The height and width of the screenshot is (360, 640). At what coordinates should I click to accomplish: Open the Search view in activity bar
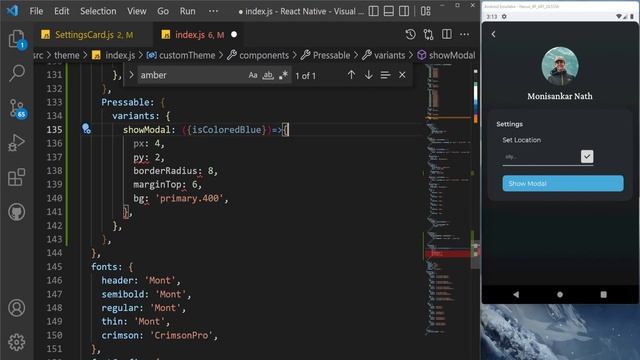[x=17, y=73]
